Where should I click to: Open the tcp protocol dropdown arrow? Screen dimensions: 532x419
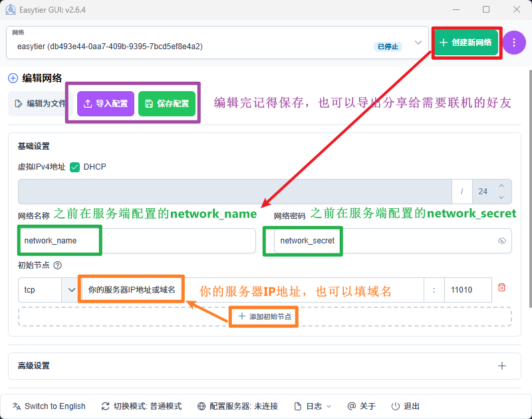71,290
